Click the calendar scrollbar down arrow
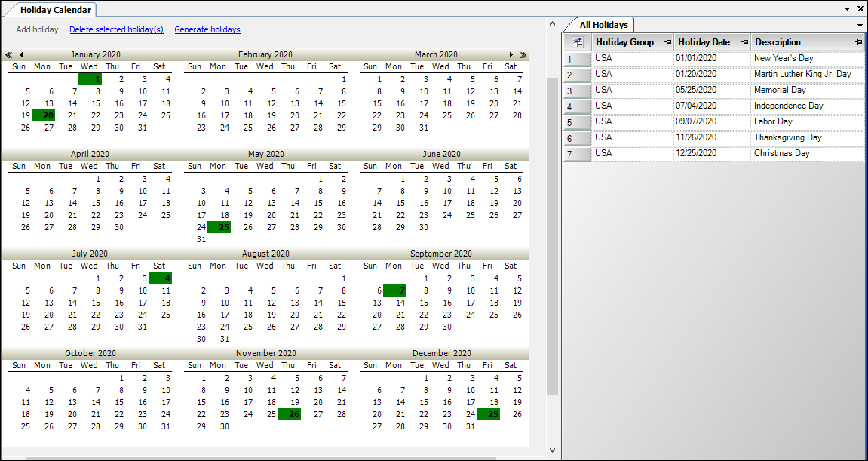This screenshot has width=868, height=461. click(x=552, y=450)
